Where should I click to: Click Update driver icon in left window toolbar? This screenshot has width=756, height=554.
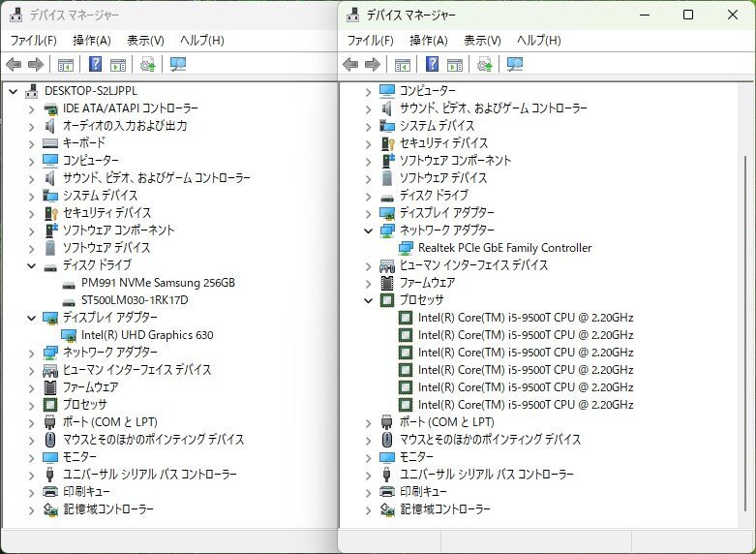(x=147, y=64)
